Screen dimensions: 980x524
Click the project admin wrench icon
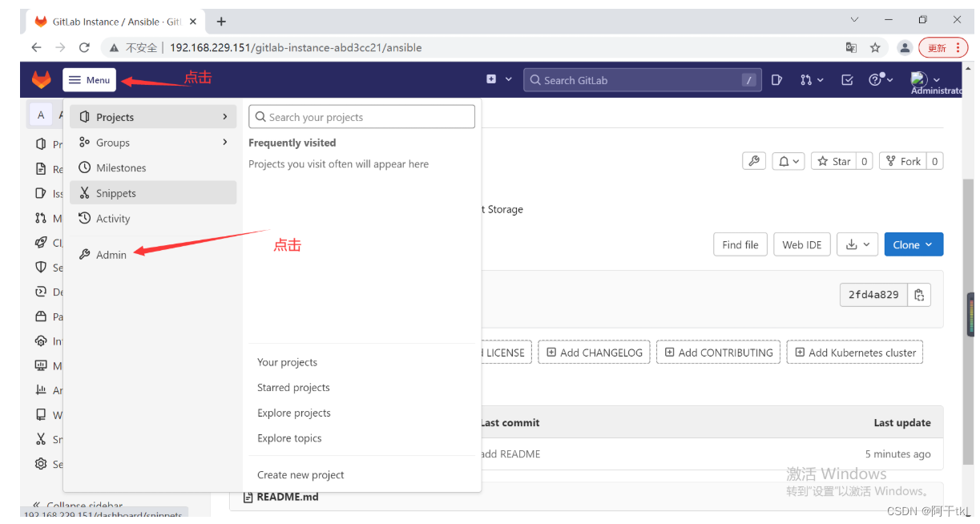point(753,160)
